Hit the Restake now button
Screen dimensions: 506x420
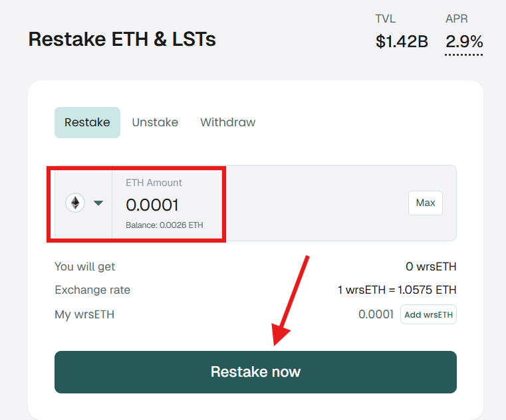[255, 372]
